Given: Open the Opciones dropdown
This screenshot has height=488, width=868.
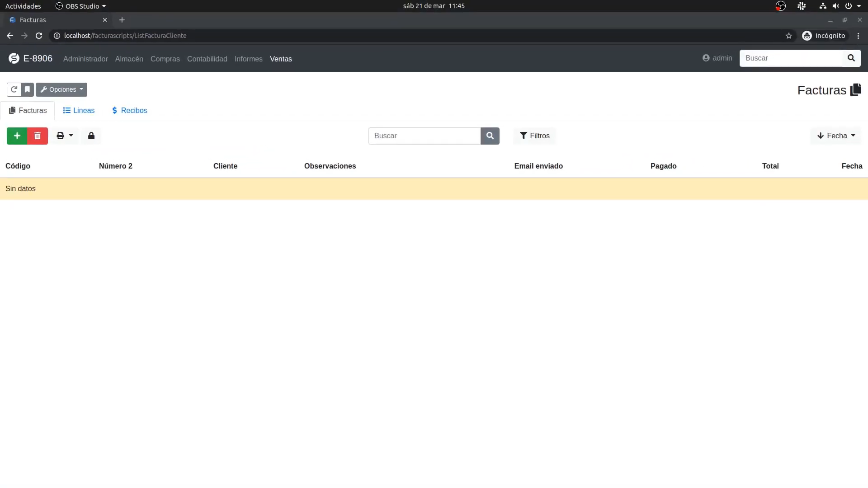Looking at the screenshot, I should (61, 89).
